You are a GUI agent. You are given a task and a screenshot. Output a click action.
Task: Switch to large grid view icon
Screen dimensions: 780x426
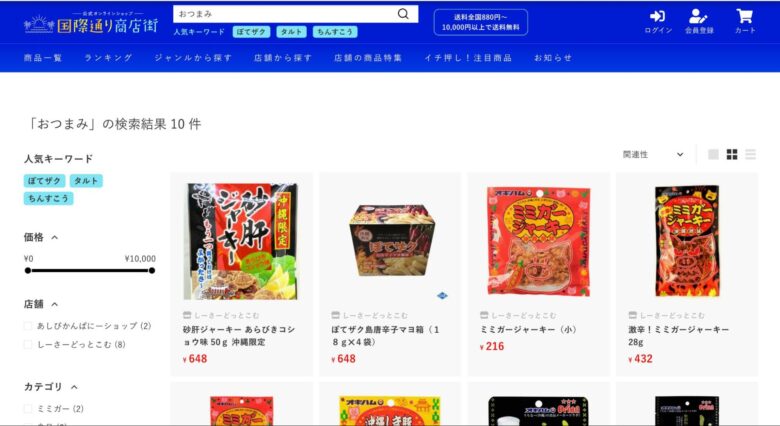coord(713,154)
